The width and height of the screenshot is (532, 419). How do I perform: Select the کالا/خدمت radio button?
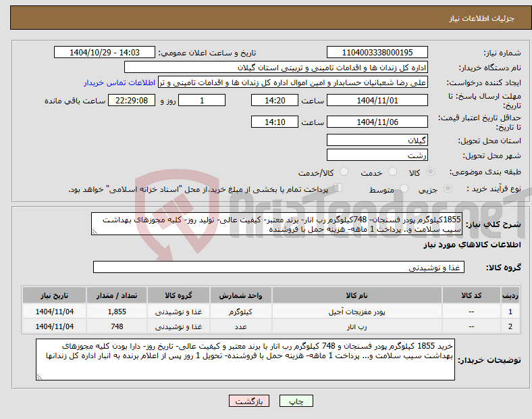tap(344, 172)
